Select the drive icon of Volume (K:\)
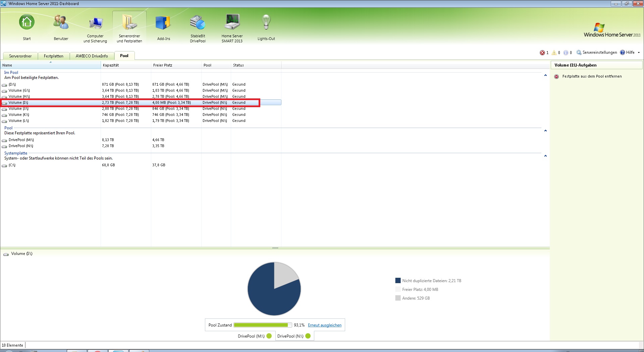The height and width of the screenshot is (352, 644). (x=4, y=115)
